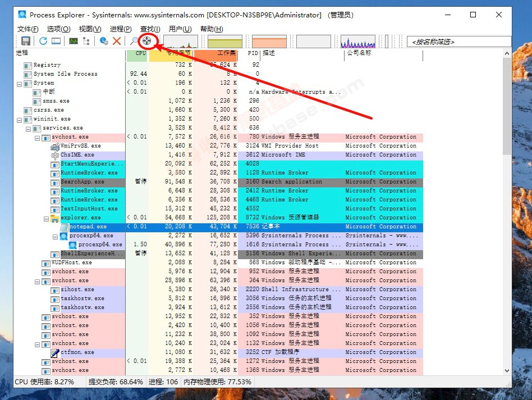The width and height of the screenshot is (532, 400).
Task: Click the Find Window's Process crosshair icon
Action: tap(147, 40)
